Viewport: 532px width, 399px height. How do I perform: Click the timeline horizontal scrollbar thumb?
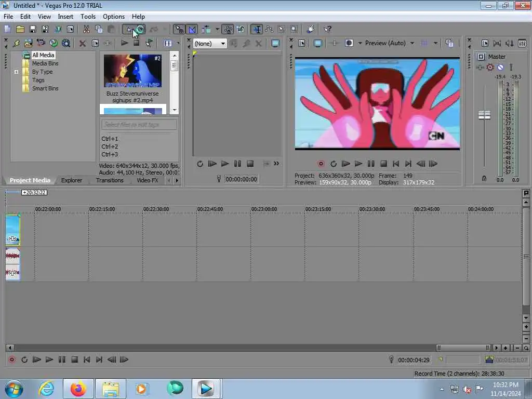[x=463, y=348]
